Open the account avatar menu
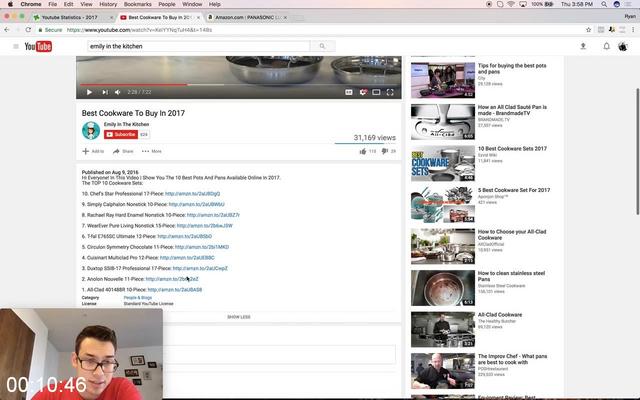Image resolution: width=640 pixels, height=400 pixels. 622,46
